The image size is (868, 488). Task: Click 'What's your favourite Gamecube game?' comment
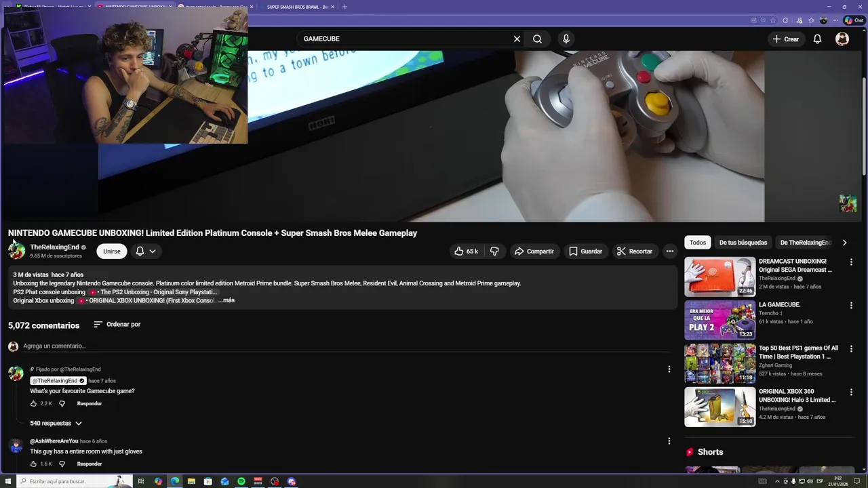tap(82, 391)
